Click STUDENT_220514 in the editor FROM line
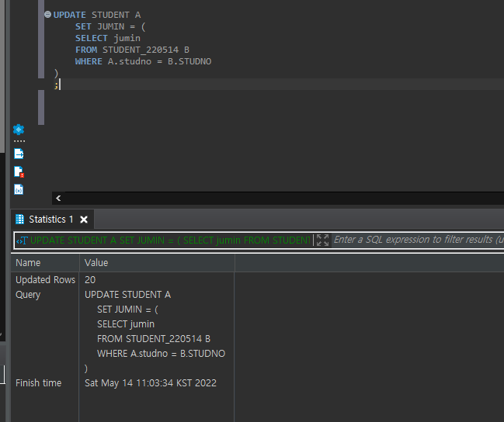Viewport: 504px width, 422px height. [141, 50]
